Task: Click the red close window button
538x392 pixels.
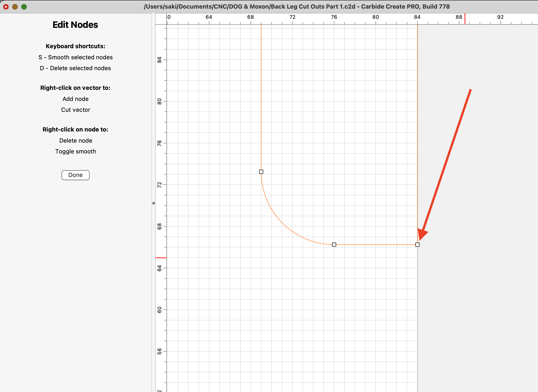Action: click(6, 7)
